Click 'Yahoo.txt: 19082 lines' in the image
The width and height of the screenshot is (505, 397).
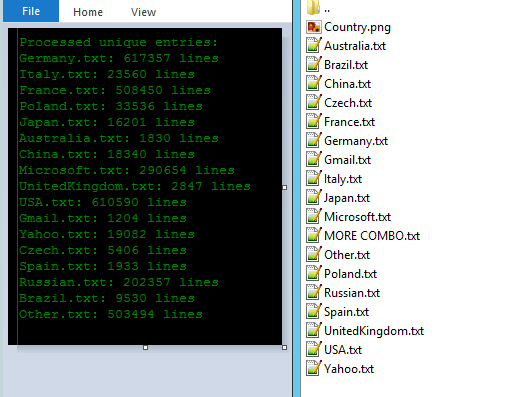pos(107,234)
